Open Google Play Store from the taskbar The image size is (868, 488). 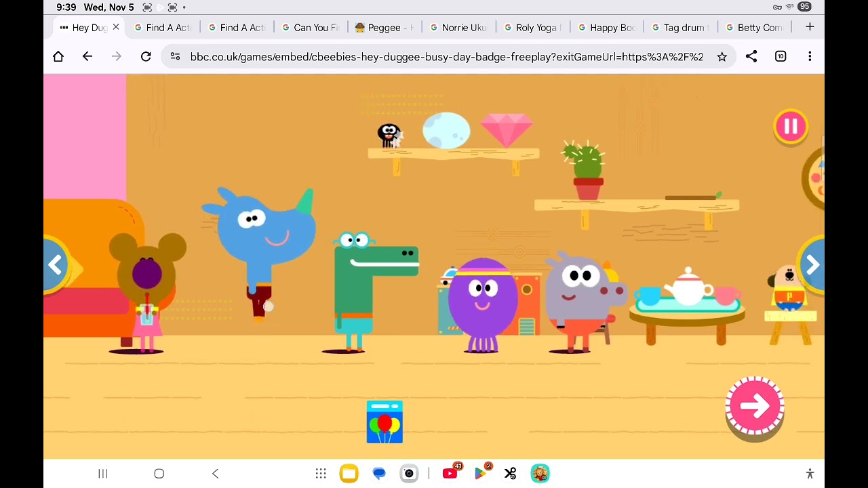coord(480,474)
